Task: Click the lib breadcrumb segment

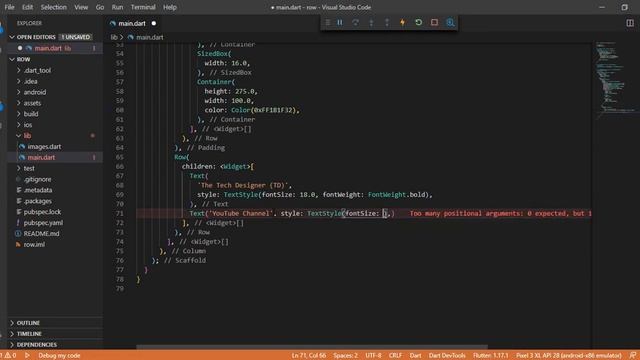Action: tap(114, 37)
